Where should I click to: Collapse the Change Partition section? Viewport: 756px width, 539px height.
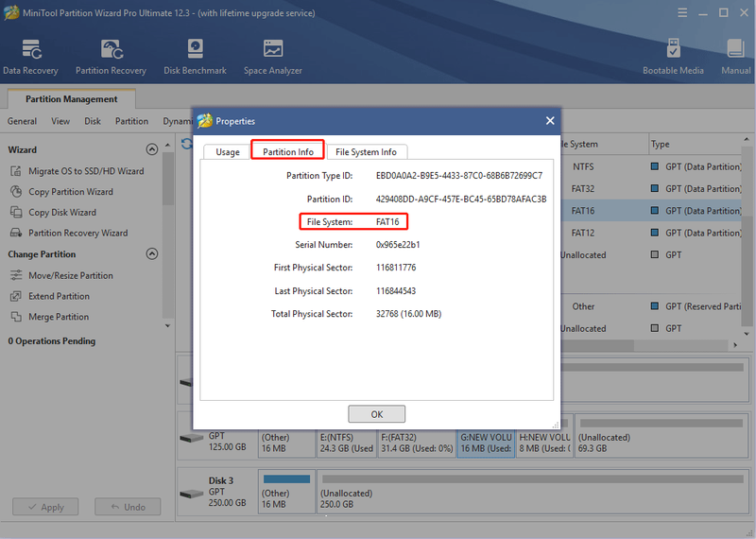point(152,253)
